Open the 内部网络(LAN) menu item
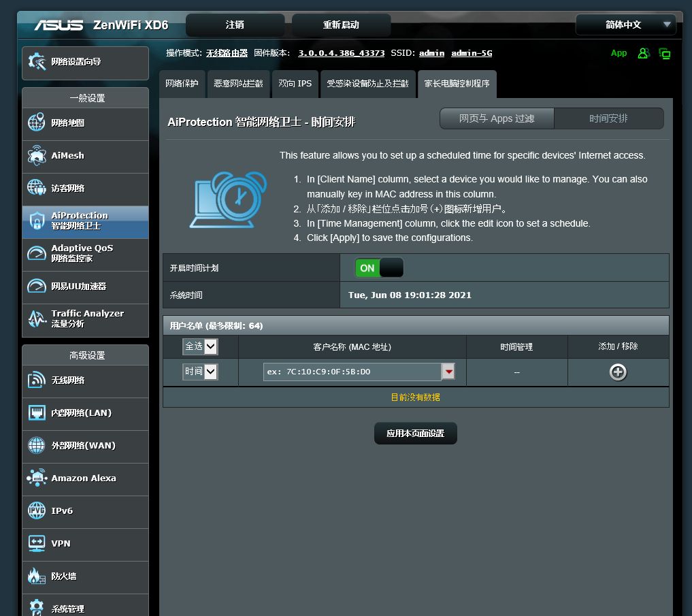692x616 pixels. click(x=85, y=413)
